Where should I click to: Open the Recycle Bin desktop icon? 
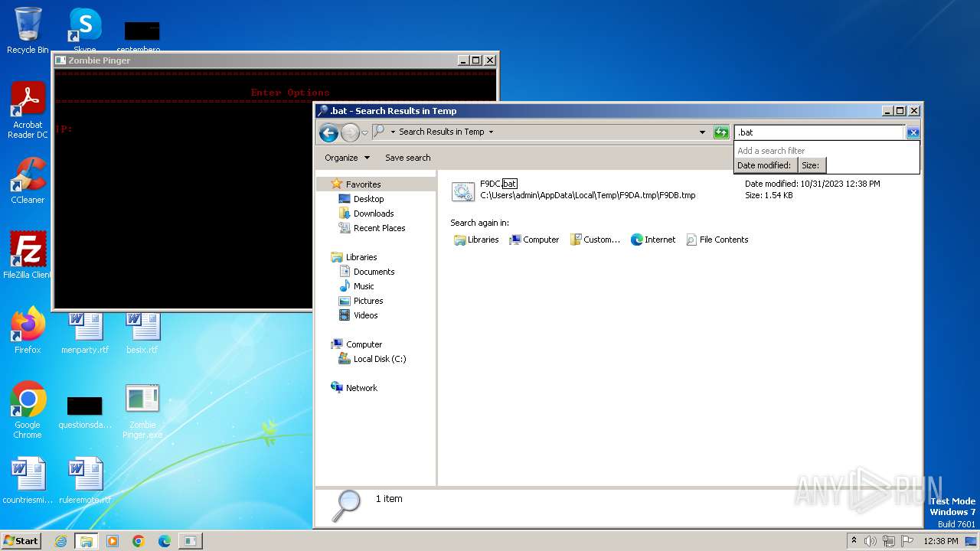coord(28,31)
